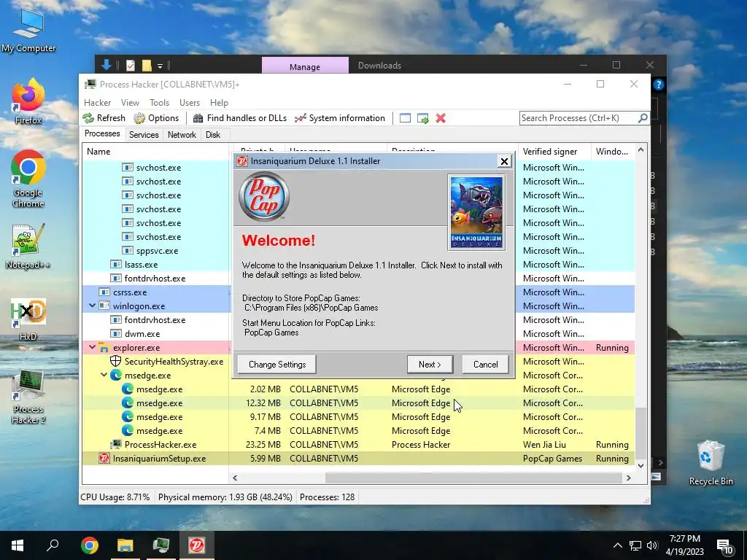Open the Notepad++ desktop shortcut
This screenshot has height=560, width=747.
(x=28, y=246)
